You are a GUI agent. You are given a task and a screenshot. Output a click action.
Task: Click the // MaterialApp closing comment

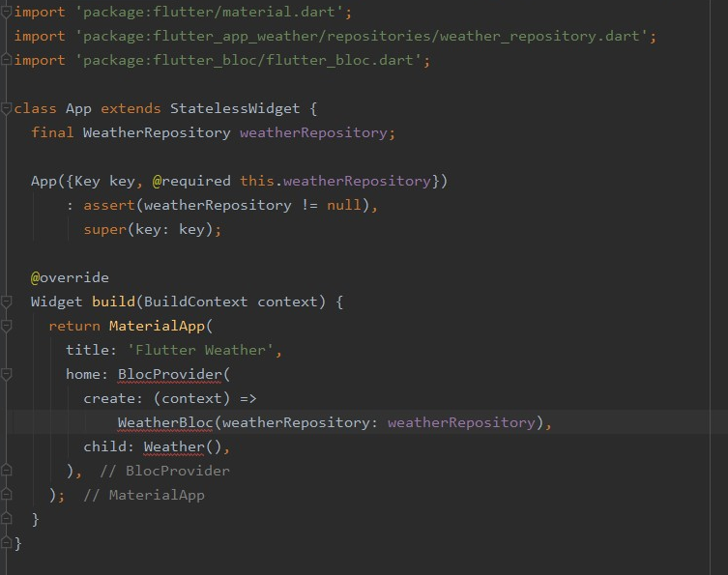[x=143, y=495]
